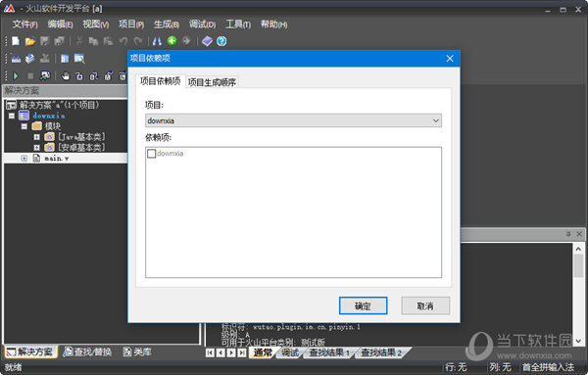Click the output scrollbar down arrow
Image resolution: width=588 pixels, height=375 pixels.
(x=578, y=342)
